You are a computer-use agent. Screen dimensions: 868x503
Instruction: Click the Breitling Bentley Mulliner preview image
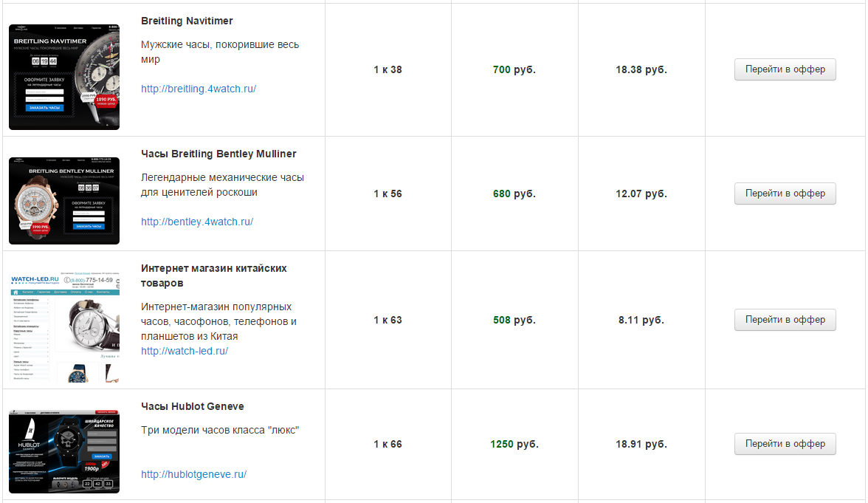pyautogui.click(x=64, y=200)
